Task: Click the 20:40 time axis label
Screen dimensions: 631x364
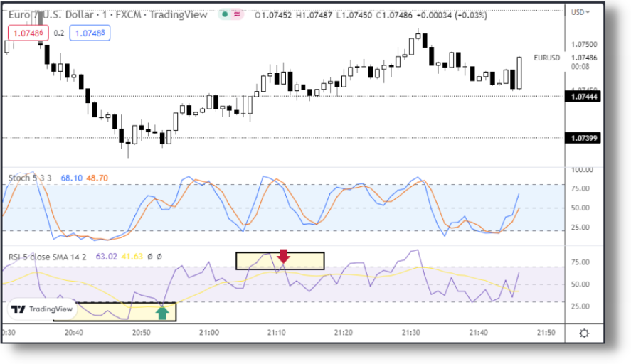Action: click(74, 333)
